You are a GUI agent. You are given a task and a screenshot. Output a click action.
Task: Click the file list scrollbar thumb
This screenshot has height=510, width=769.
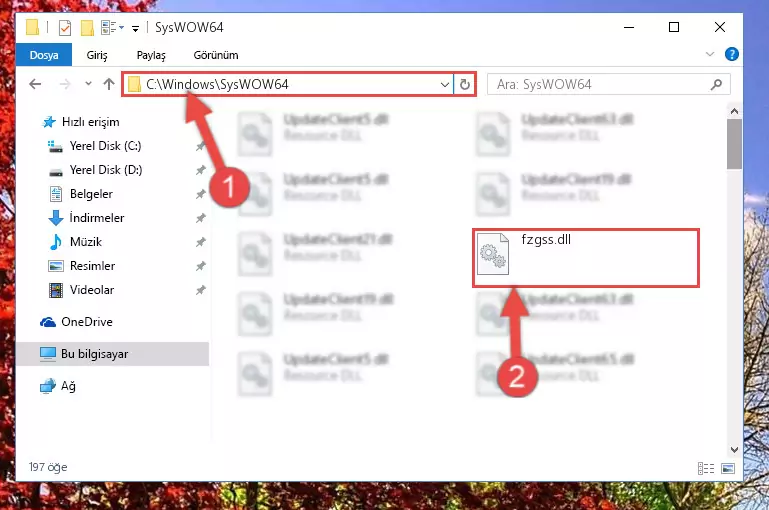pos(734,144)
